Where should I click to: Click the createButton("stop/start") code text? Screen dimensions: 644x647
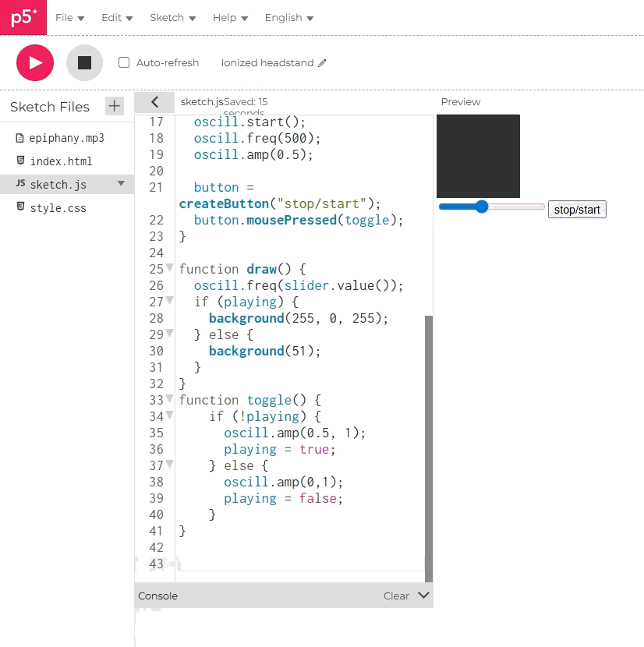point(279,203)
